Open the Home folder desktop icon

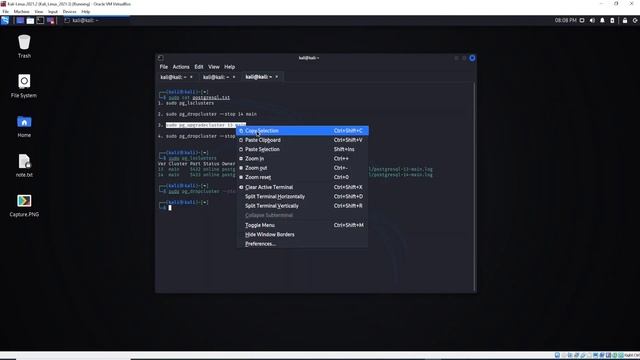(24, 126)
